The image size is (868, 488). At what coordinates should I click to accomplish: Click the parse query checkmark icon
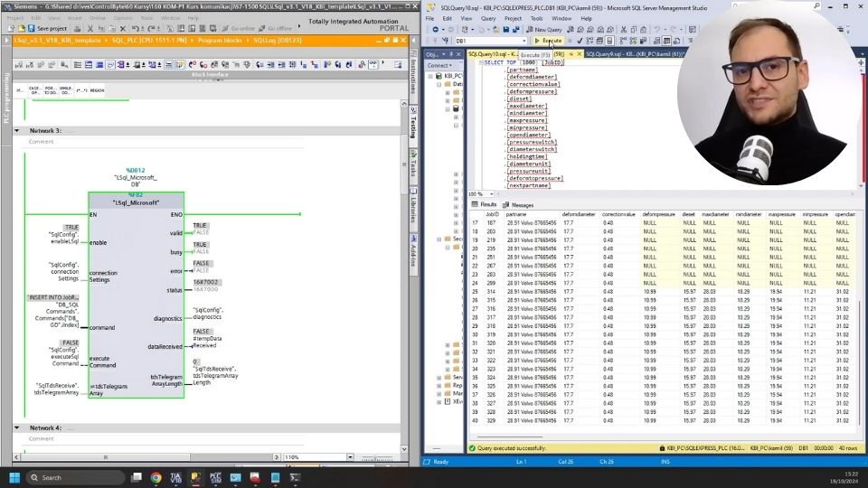click(579, 41)
